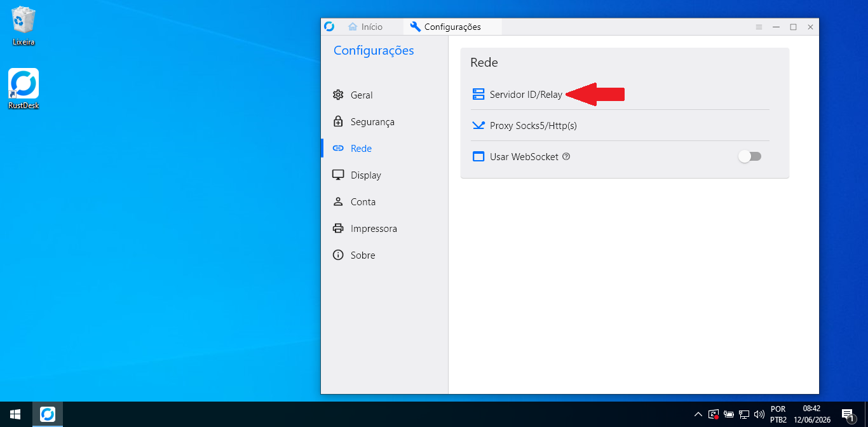The height and width of the screenshot is (427, 868).
Task: Click the RustDesk taskbar icon
Action: (x=48, y=414)
